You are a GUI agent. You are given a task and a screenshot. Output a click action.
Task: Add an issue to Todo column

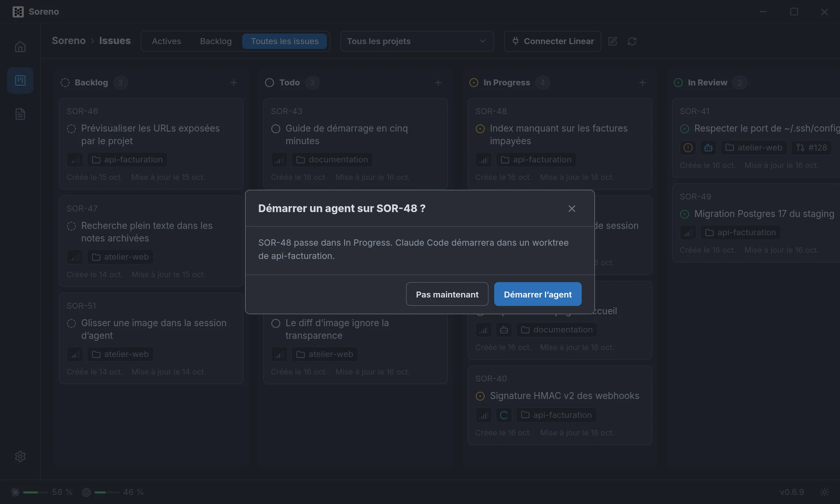tap(438, 83)
